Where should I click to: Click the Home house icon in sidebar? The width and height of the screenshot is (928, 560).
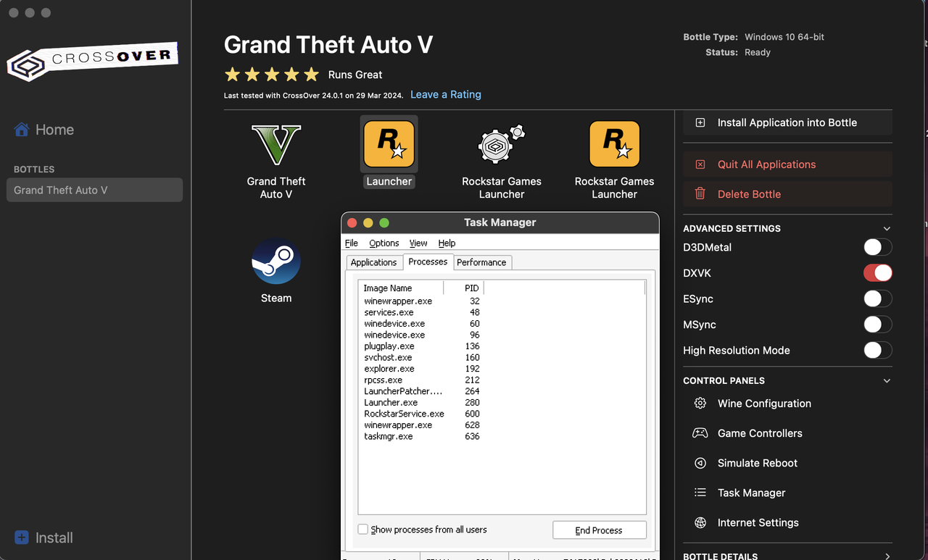(x=22, y=130)
